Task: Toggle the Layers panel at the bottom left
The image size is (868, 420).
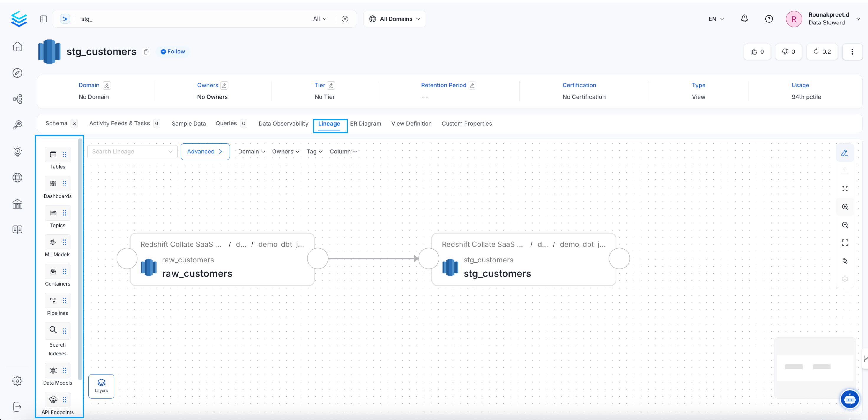Action: 101,385
